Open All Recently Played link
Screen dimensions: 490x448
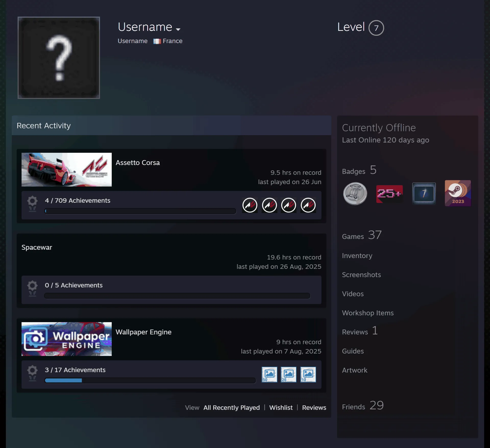tap(231, 407)
